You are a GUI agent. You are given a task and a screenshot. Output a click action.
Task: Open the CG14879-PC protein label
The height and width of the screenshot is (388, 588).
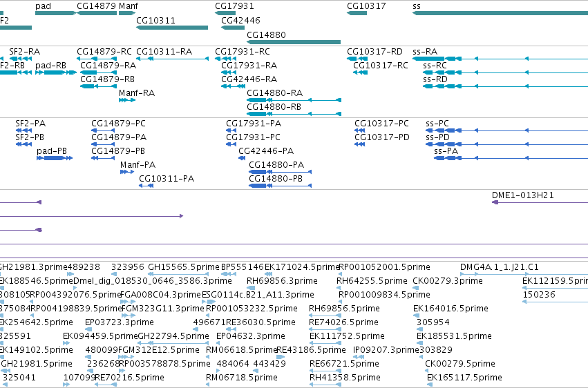click(119, 124)
